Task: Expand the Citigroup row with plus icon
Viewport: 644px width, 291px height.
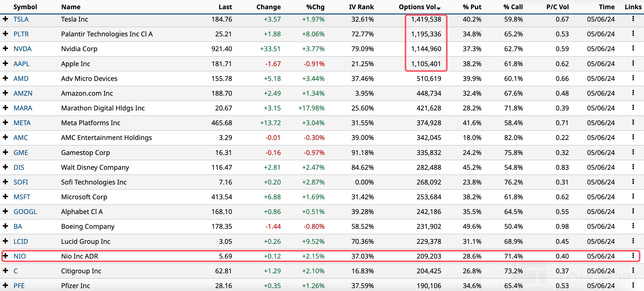Action: (5, 270)
